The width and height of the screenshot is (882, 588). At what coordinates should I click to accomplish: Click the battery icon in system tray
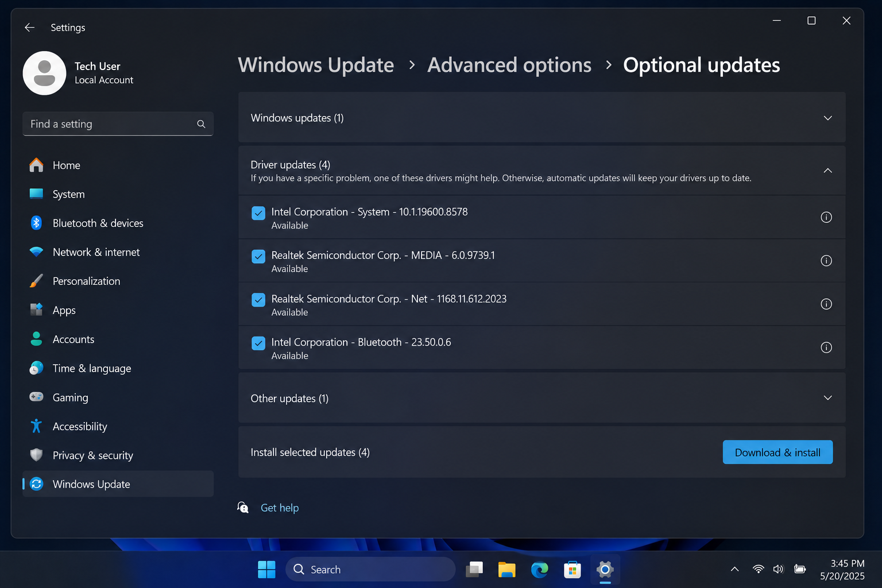point(799,569)
